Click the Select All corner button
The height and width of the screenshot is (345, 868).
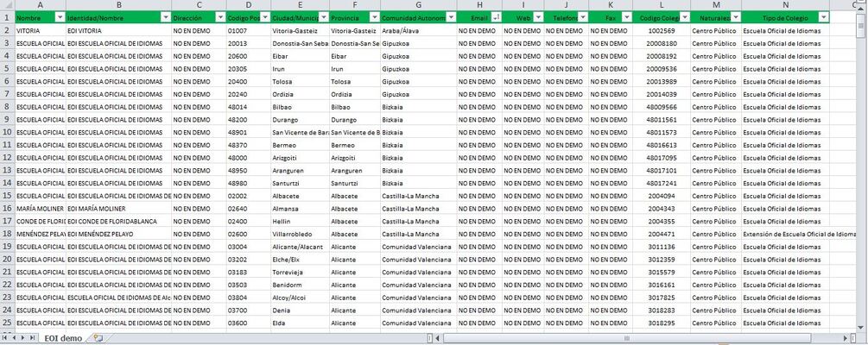[7, 5]
